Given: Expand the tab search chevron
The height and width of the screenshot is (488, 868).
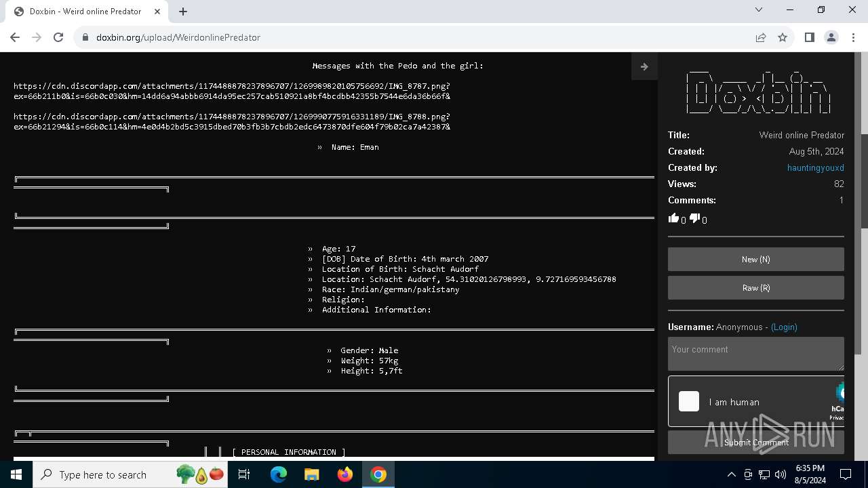Looking at the screenshot, I should [x=759, y=9].
